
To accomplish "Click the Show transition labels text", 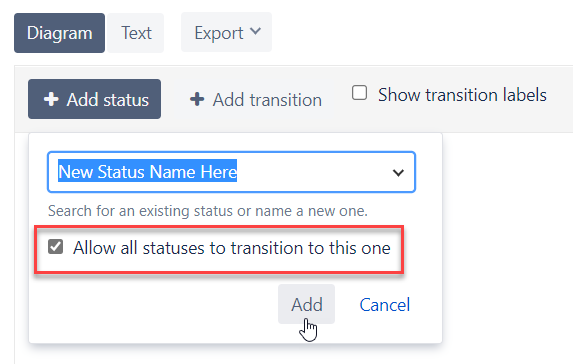I will click(x=462, y=95).
